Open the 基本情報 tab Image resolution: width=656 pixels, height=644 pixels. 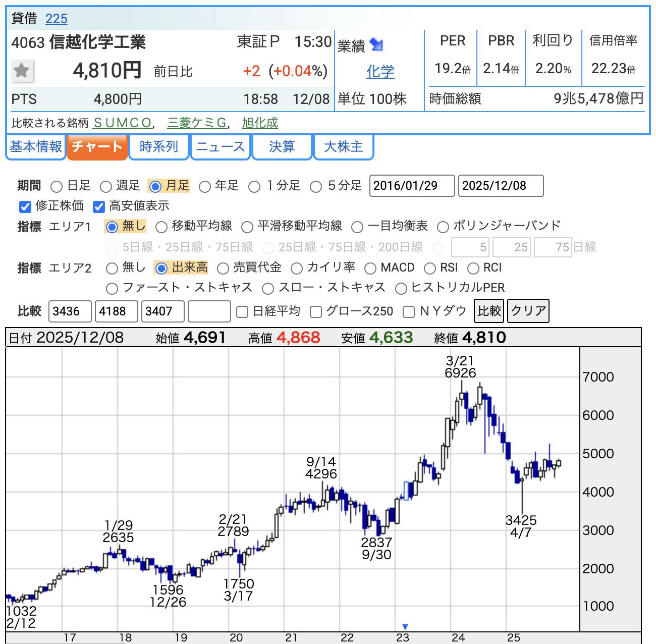coord(36,147)
